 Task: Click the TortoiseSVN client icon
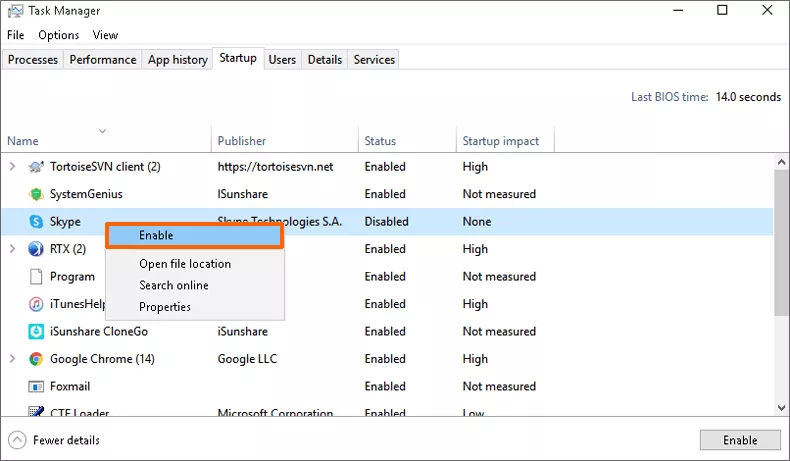pyautogui.click(x=36, y=167)
